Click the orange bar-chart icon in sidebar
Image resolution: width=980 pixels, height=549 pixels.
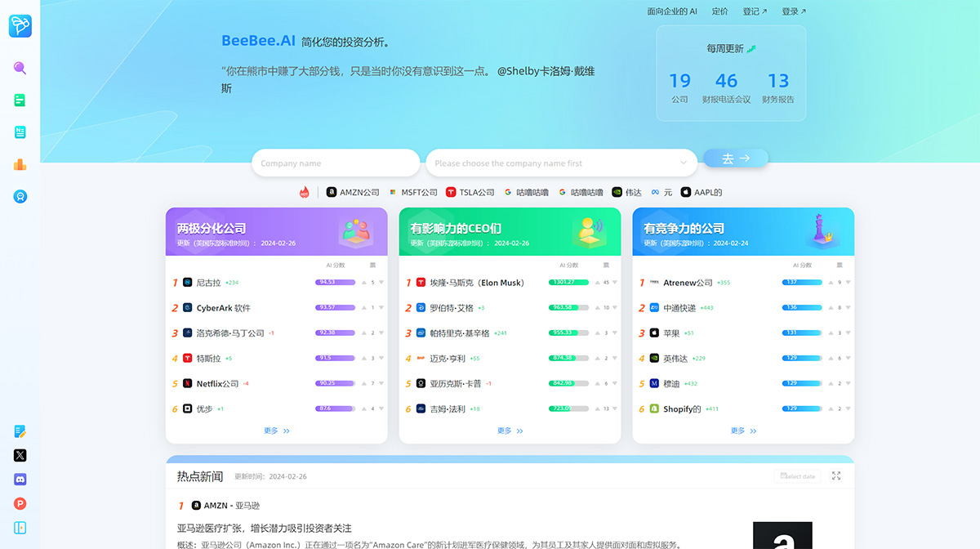[x=19, y=163]
